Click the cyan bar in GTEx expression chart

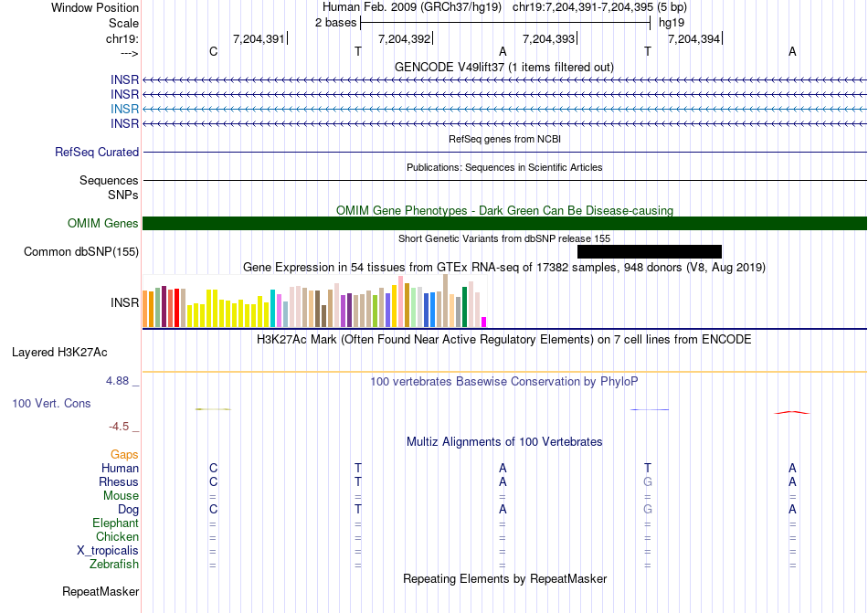[x=272, y=308]
